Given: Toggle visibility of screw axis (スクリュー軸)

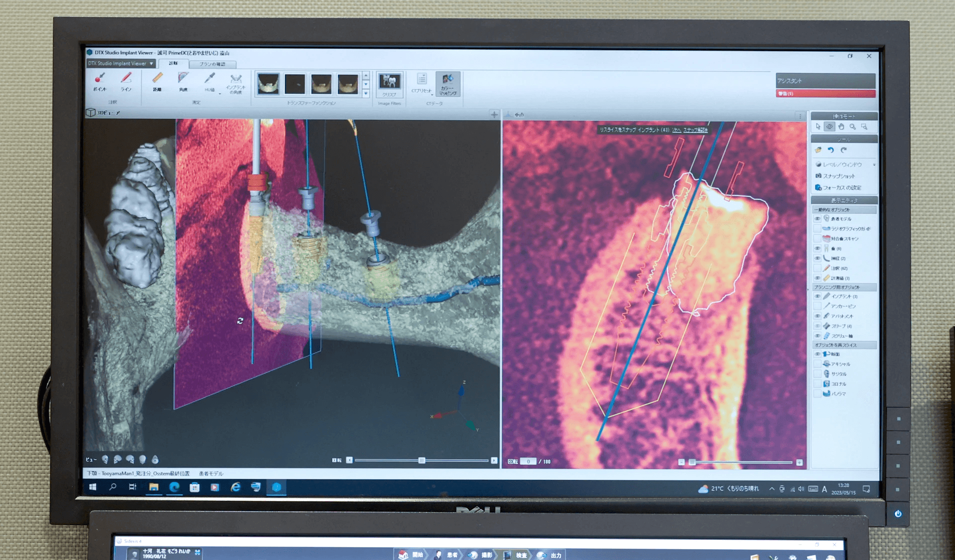Looking at the screenshot, I should [x=817, y=336].
